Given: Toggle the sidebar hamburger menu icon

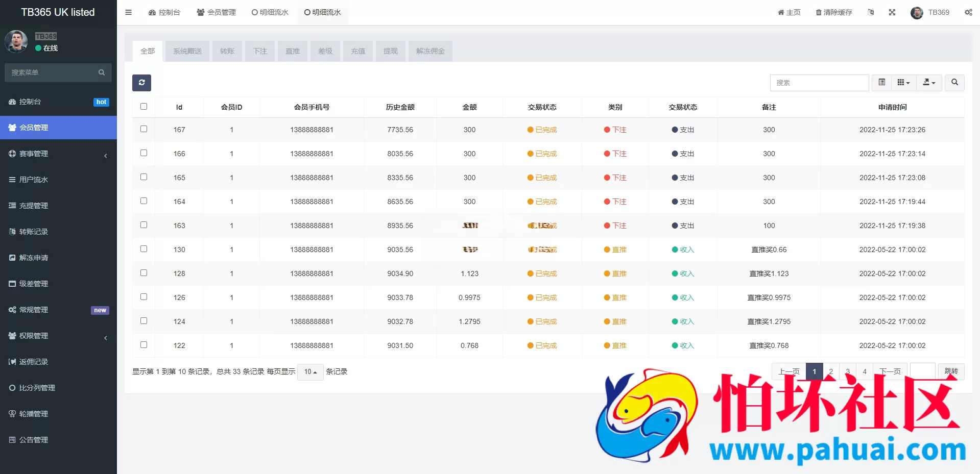Looking at the screenshot, I should [129, 12].
